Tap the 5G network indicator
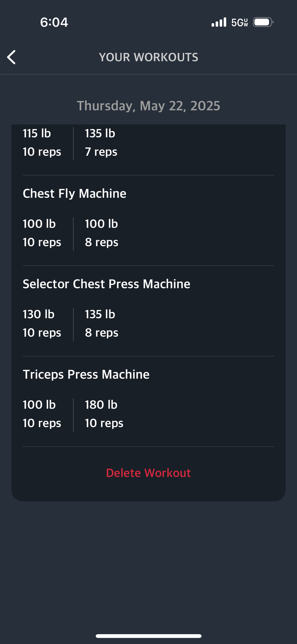This screenshot has width=297, height=644. (x=240, y=22)
